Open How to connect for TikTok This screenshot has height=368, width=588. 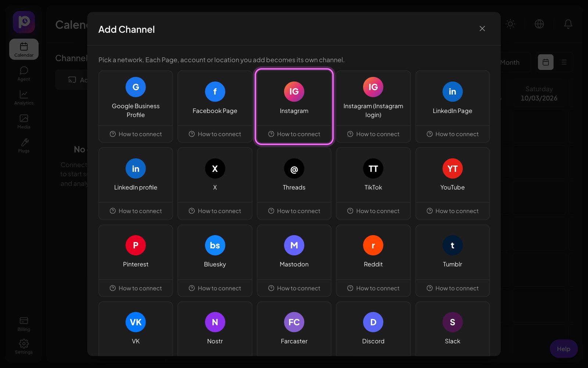(373, 211)
